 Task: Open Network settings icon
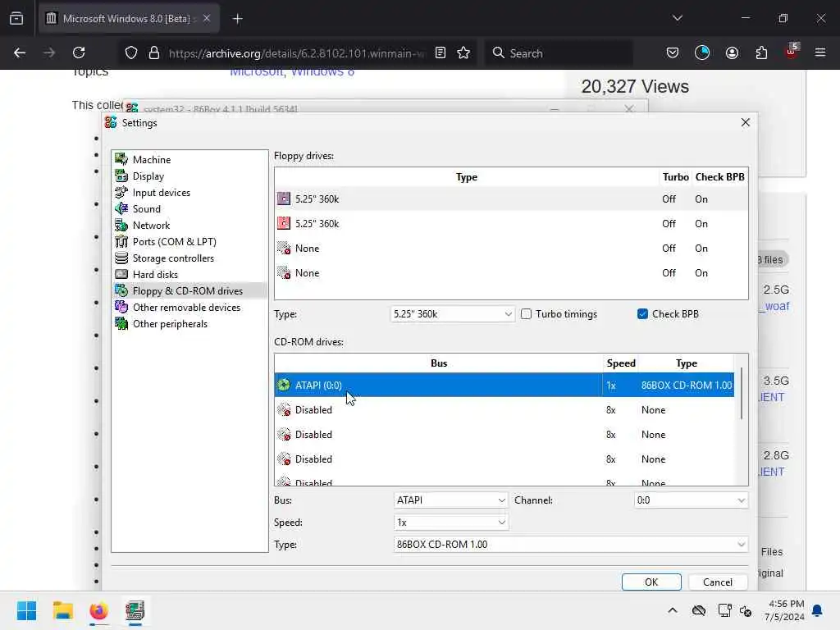121,225
